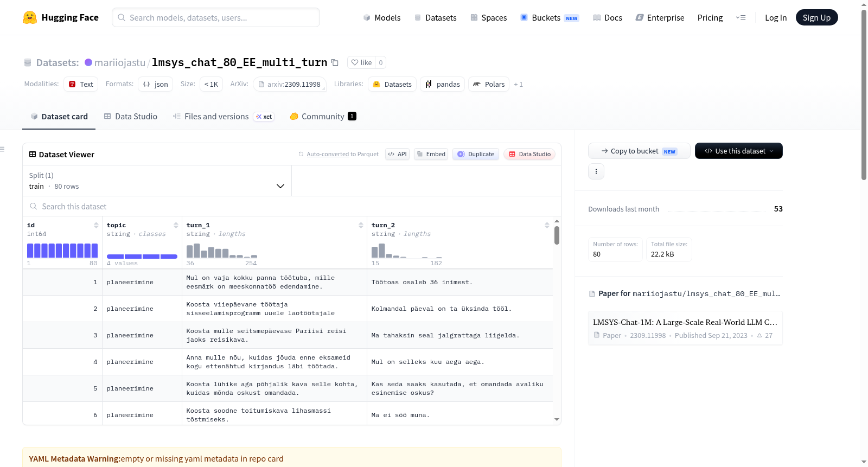Select cell 'Töötoas osaleb 36 inimest.'

(460, 282)
